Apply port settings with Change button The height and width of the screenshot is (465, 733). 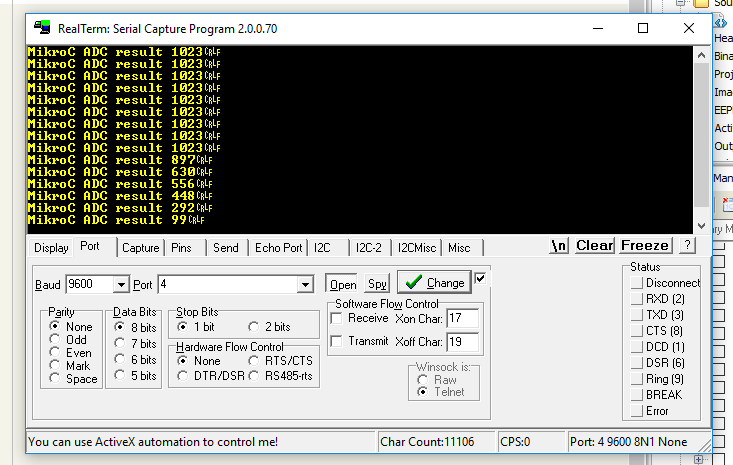pyautogui.click(x=434, y=282)
